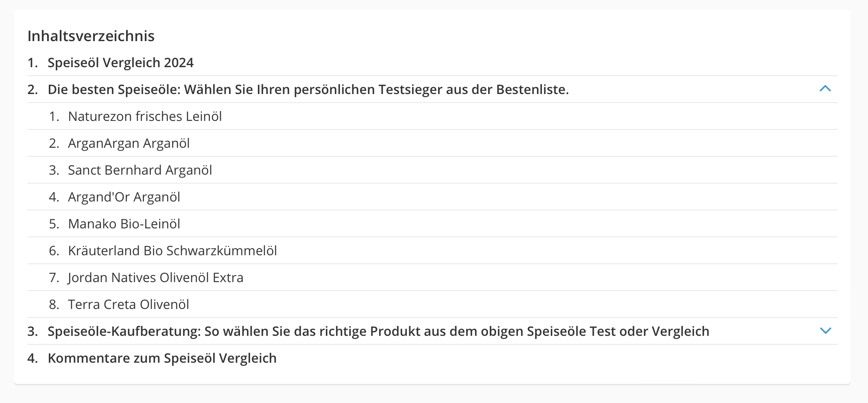Go to "Argand'Or Arganöl"

pos(124,197)
